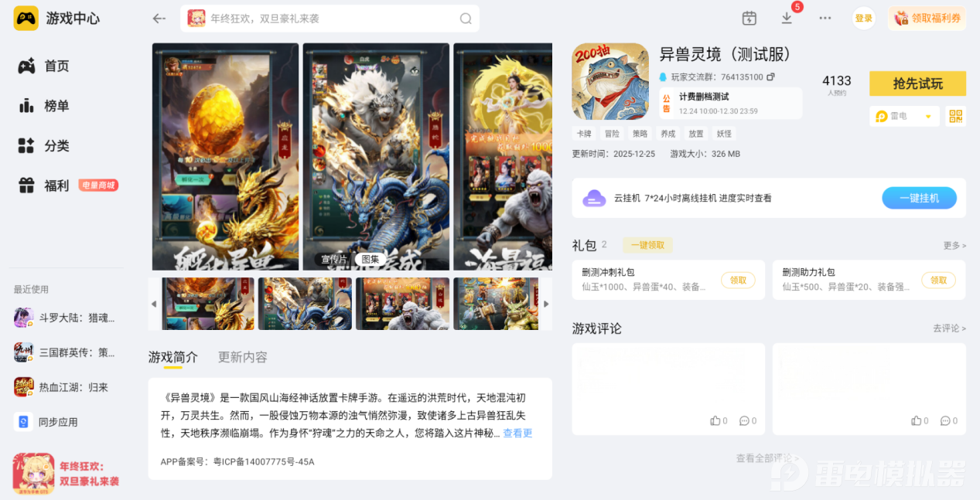
Task: Open 同步应用 in recent list
Action: (x=58, y=422)
